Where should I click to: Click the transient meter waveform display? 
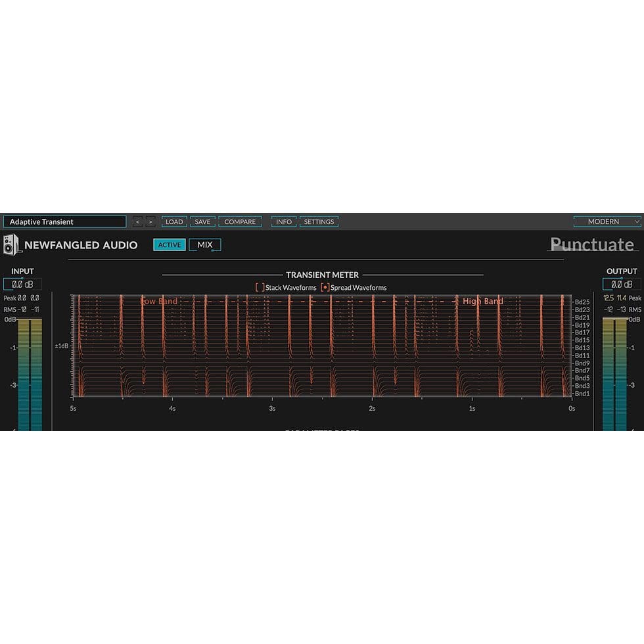point(321,346)
